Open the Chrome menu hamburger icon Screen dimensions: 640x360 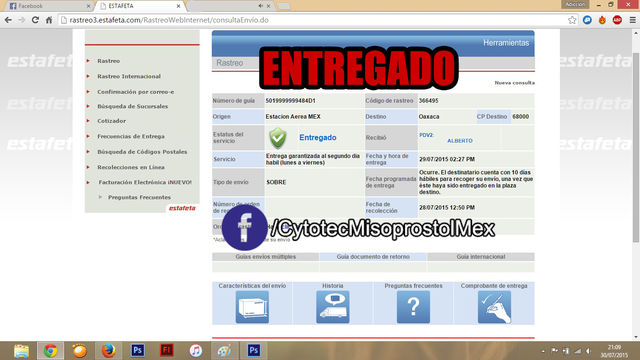632,20
